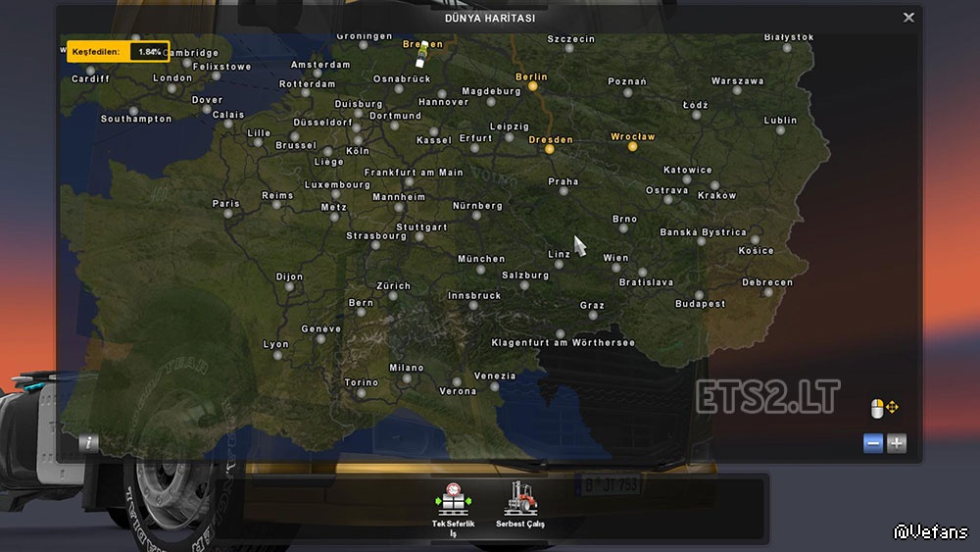Click the Nürnberg city dot

[x=476, y=216]
